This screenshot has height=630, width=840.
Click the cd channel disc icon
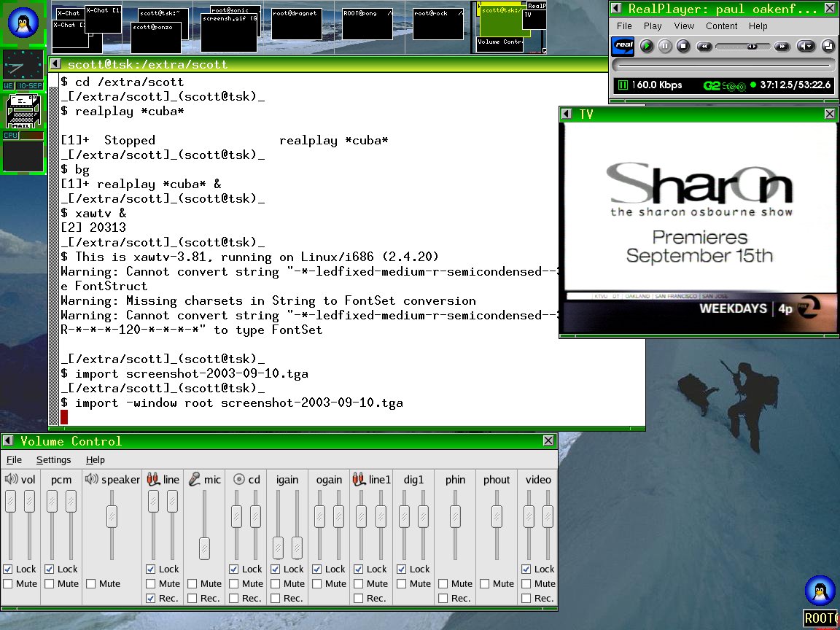pos(239,480)
